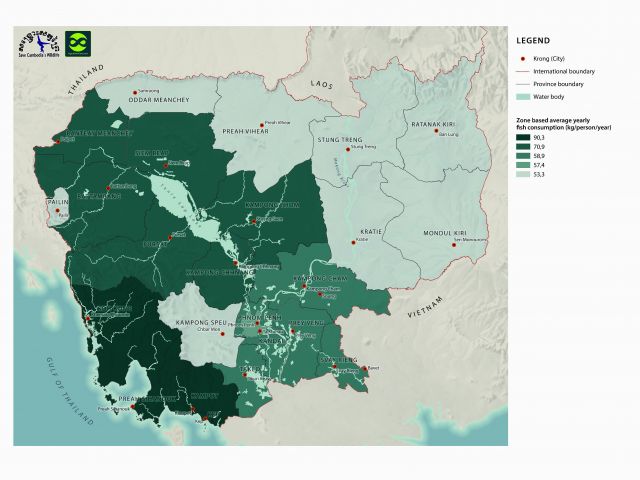Click the KAMPOT province label

(x=205, y=396)
